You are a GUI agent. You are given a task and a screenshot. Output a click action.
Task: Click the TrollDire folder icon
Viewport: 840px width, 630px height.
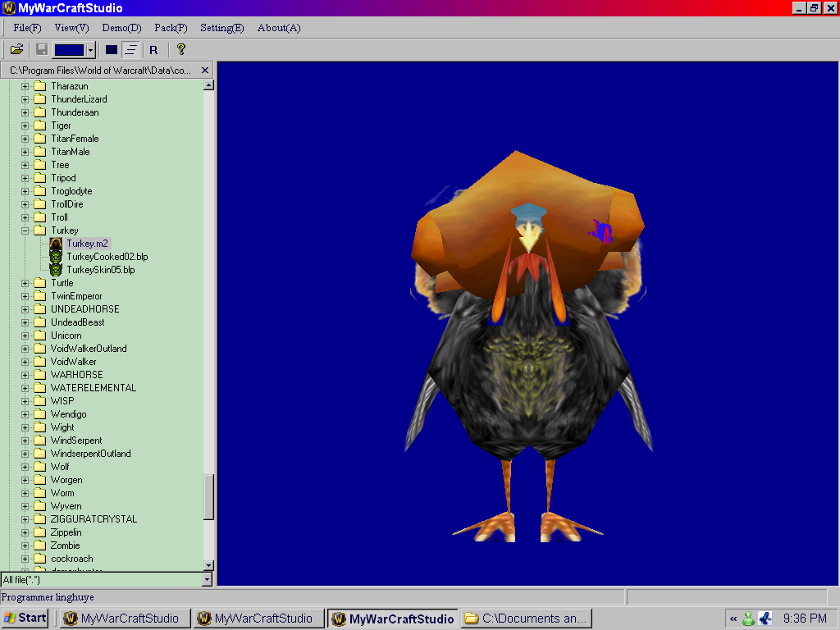pos(39,204)
